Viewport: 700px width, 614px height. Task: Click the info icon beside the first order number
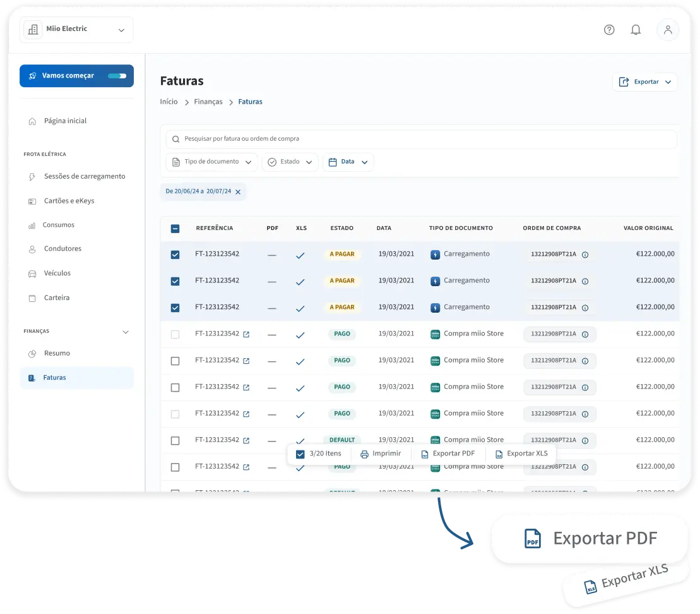[585, 255]
